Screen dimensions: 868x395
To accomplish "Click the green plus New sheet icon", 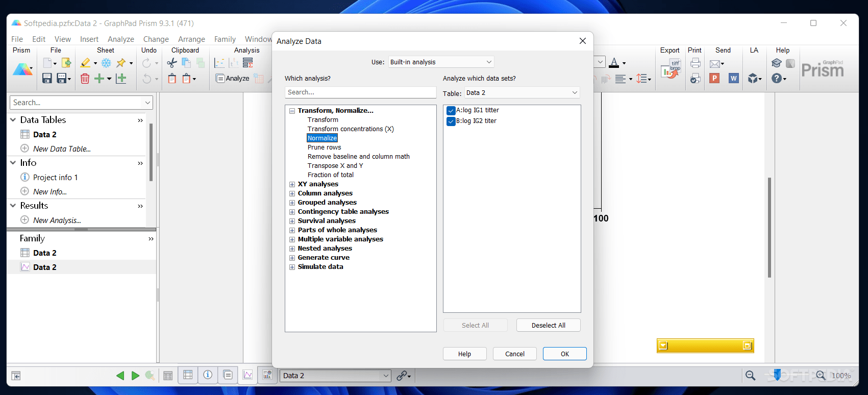I will tap(99, 78).
